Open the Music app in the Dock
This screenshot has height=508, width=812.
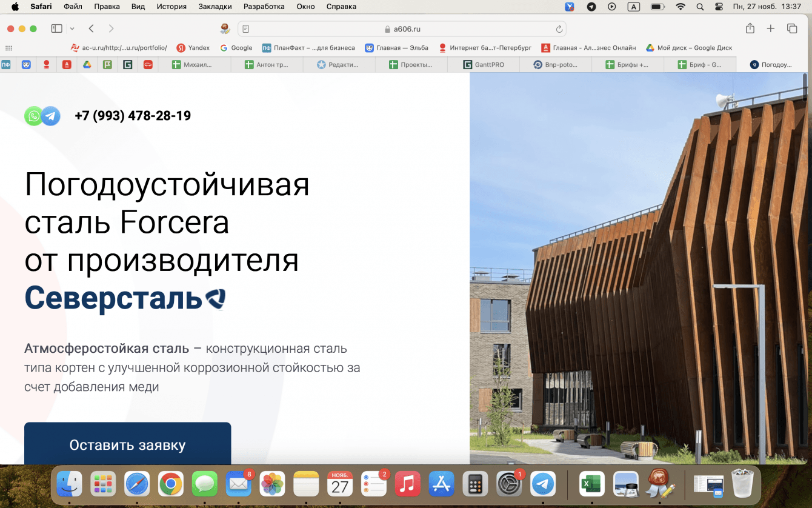(x=408, y=484)
